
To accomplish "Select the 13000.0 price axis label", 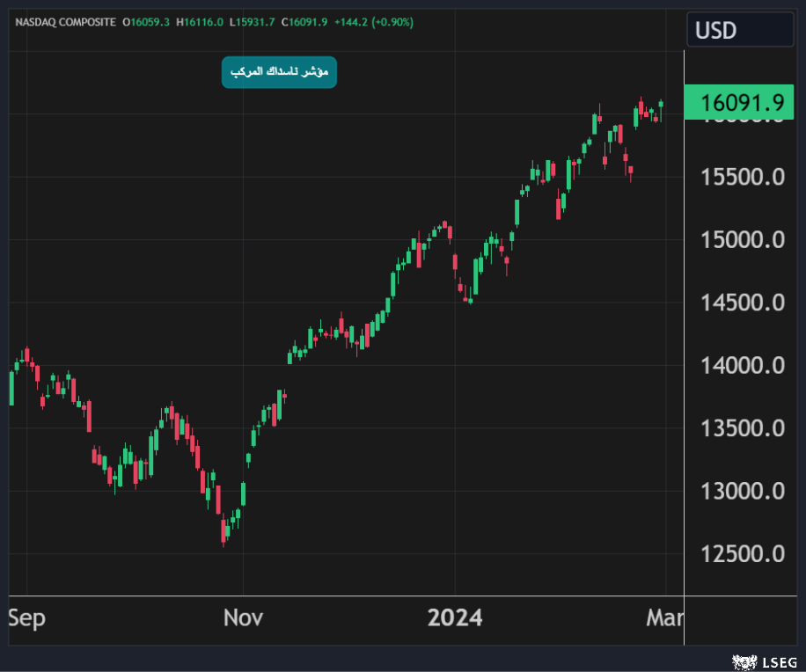I will point(744,491).
